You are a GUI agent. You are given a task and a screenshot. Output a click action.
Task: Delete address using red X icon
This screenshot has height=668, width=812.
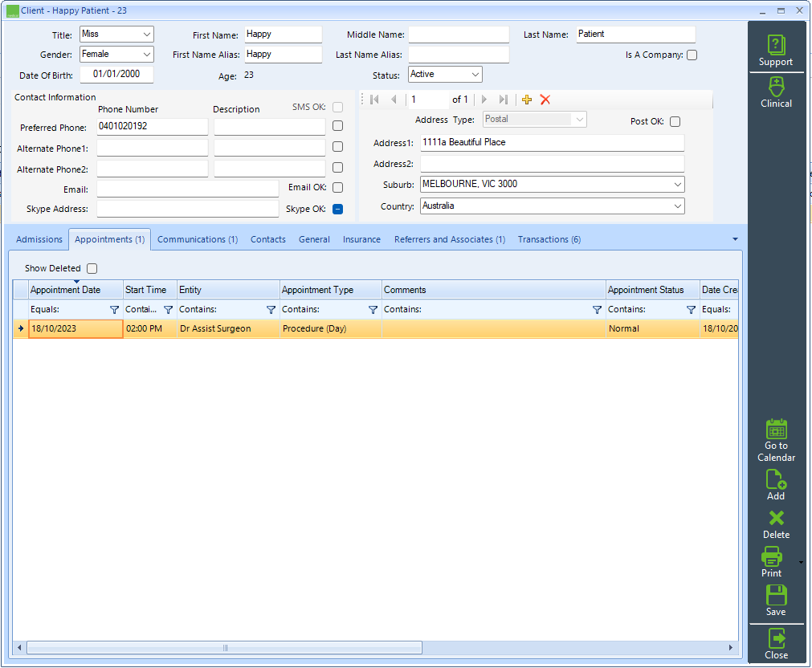click(x=545, y=100)
